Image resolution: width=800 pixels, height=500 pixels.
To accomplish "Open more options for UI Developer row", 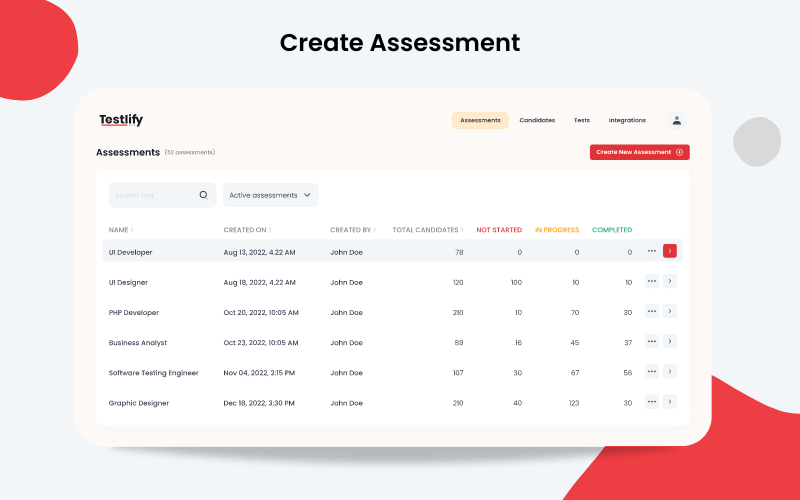I will (x=652, y=251).
